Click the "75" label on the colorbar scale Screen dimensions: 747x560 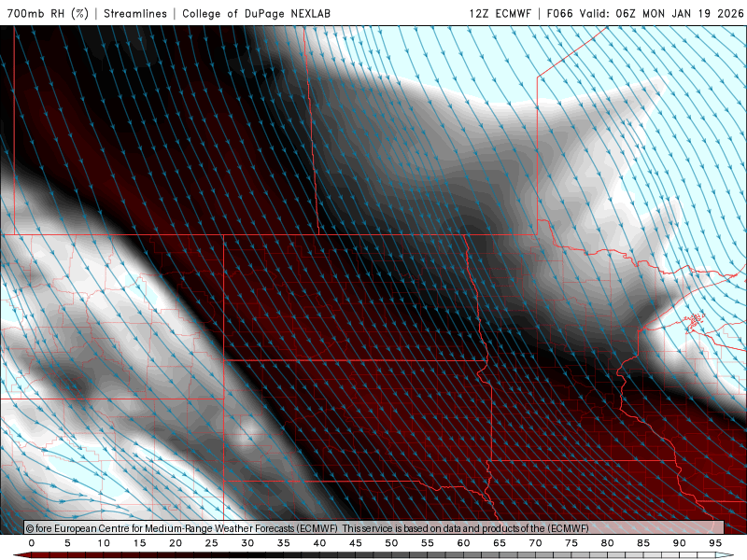click(571, 543)
